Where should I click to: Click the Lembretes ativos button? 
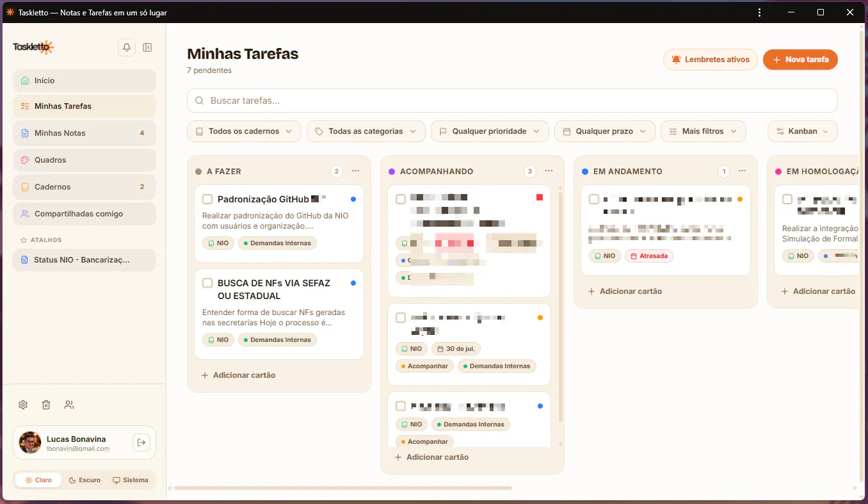point(711,60)
